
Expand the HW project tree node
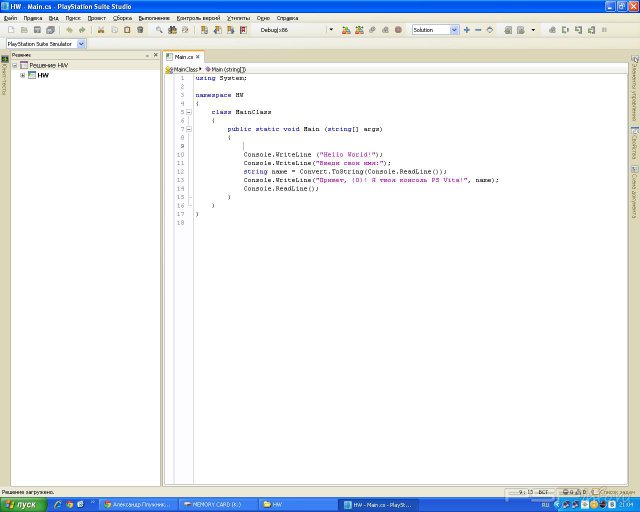22,75
